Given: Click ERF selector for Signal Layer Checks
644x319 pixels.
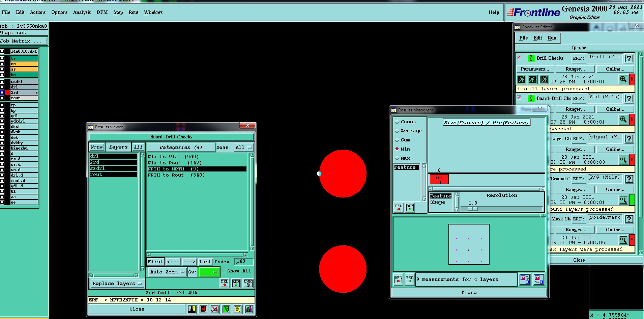Looking at the screenshot, I should (x=578, y=139).
